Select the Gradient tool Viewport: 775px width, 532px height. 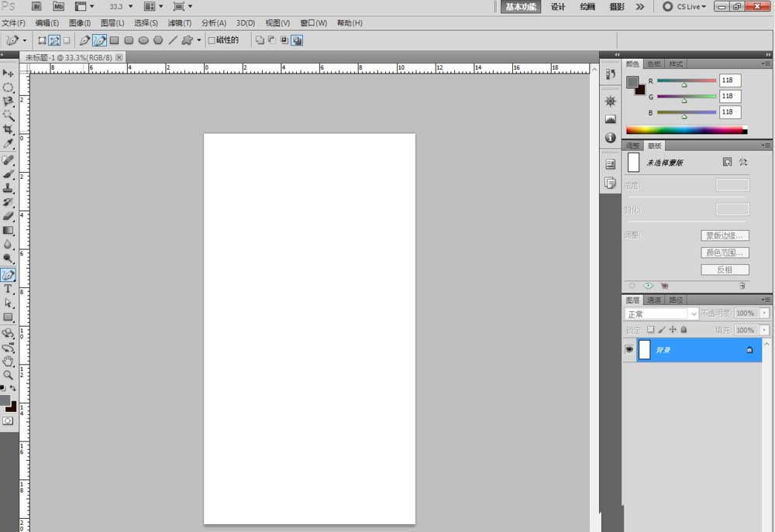click(x=8, y=230)
